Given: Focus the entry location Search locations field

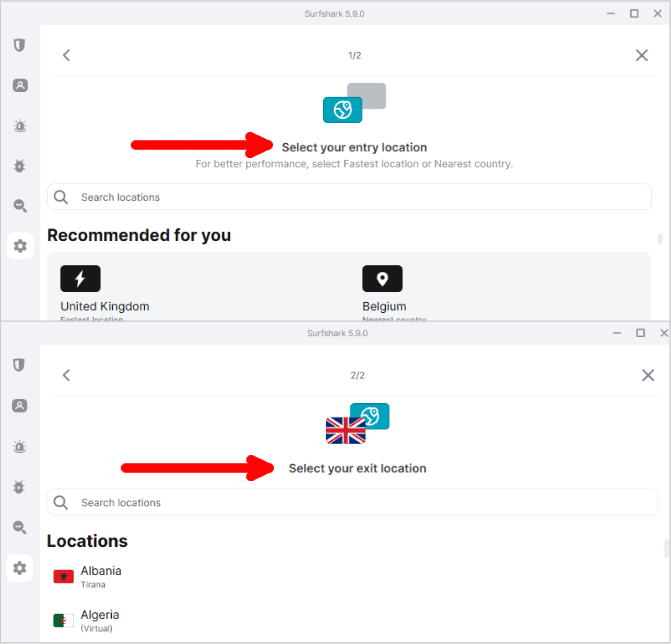Looking at the screenshot, I should 349,197.
